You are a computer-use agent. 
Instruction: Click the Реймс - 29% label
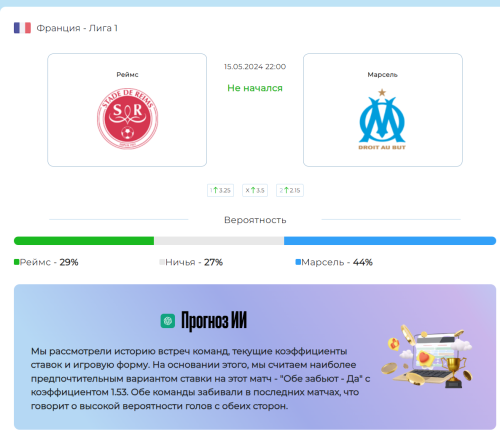click(x=49, y=262)
